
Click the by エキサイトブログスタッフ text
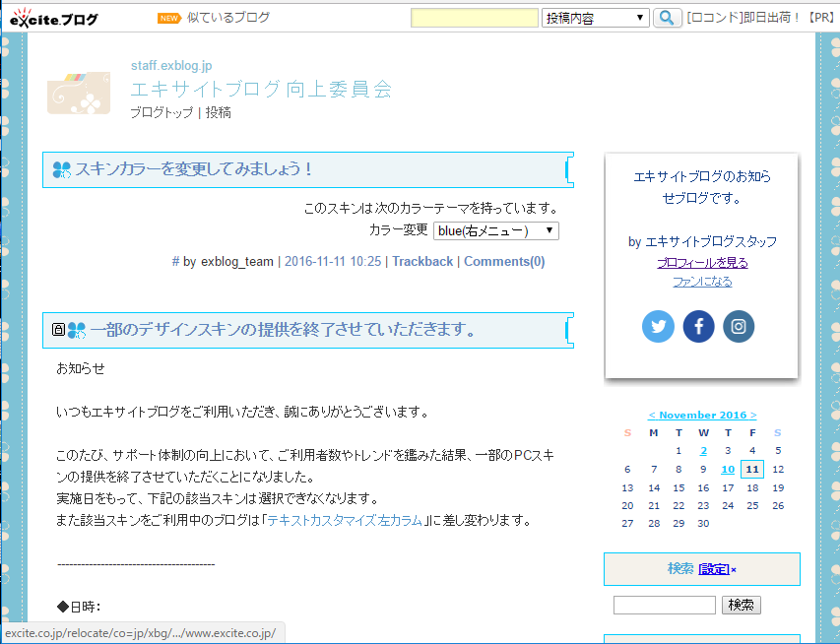702,241
